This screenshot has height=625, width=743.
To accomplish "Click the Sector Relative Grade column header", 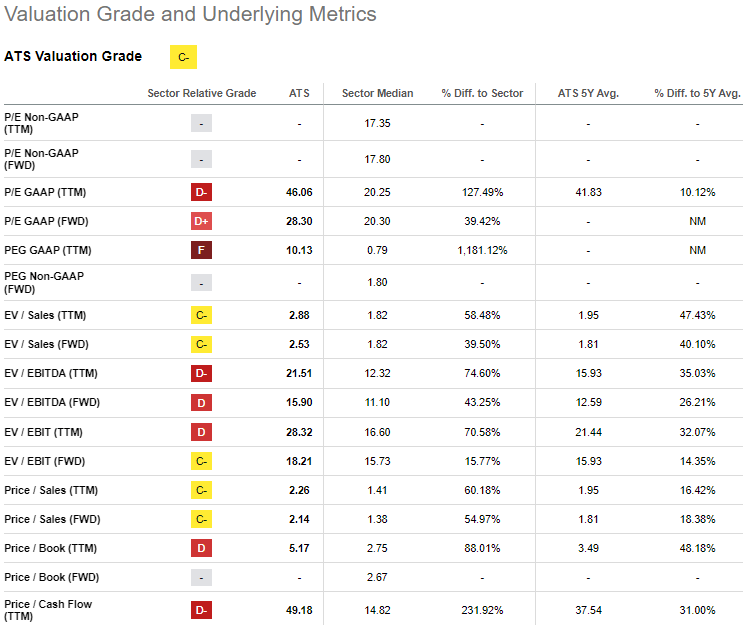I will [x=201, y=93].
